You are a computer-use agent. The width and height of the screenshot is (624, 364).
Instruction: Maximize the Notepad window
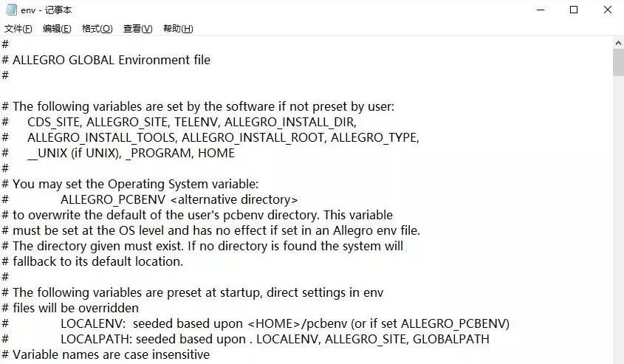click(574, 10)
